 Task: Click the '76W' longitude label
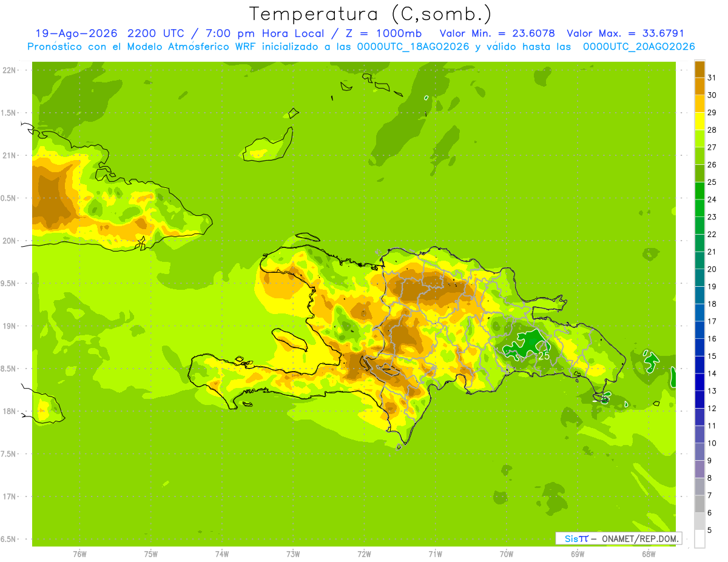[x=79, y=554]
